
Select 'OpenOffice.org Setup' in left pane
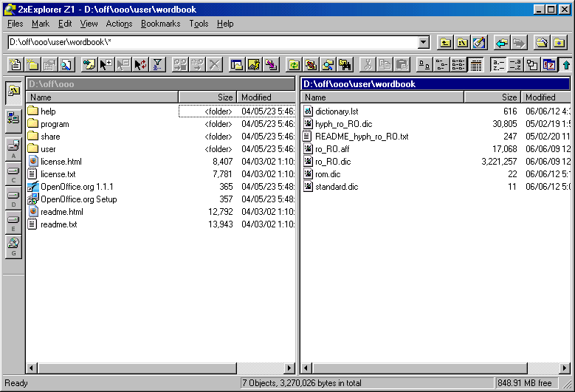click(78, 199)
